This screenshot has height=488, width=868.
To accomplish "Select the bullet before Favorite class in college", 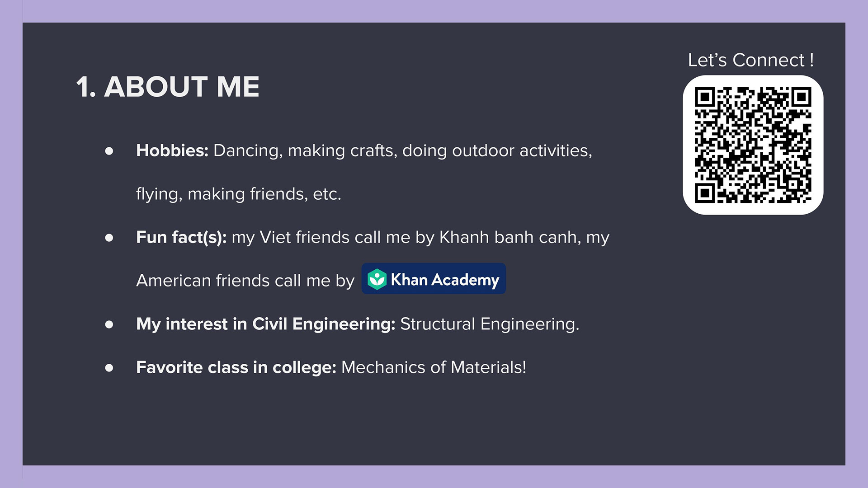I will (x=109, y=368).
